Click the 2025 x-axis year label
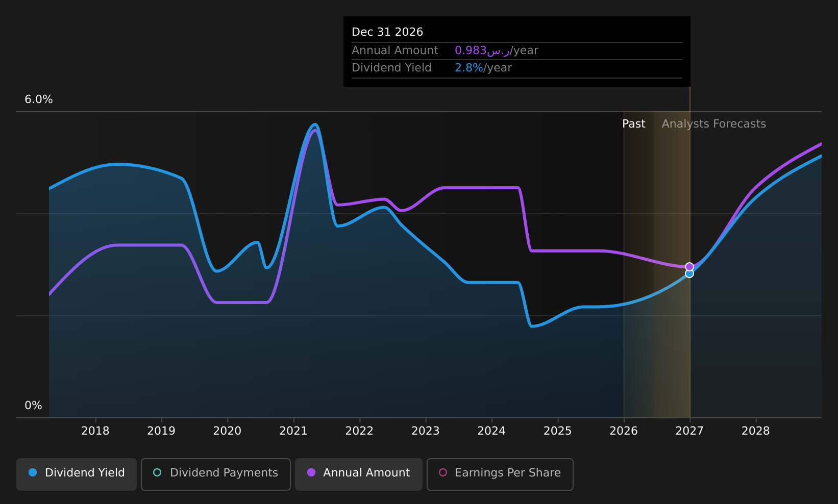The height and width of the screenshot is (504, 838). click(558, 431)
